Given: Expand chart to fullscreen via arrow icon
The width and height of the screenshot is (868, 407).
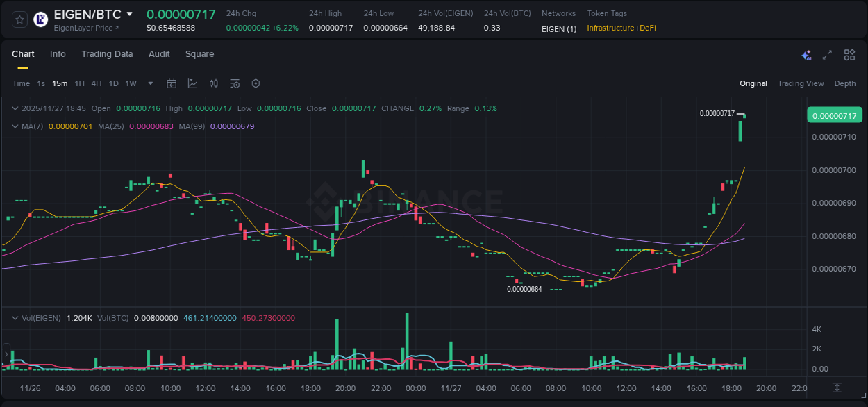Looking at the screenshot, I should tap(827, 54).
